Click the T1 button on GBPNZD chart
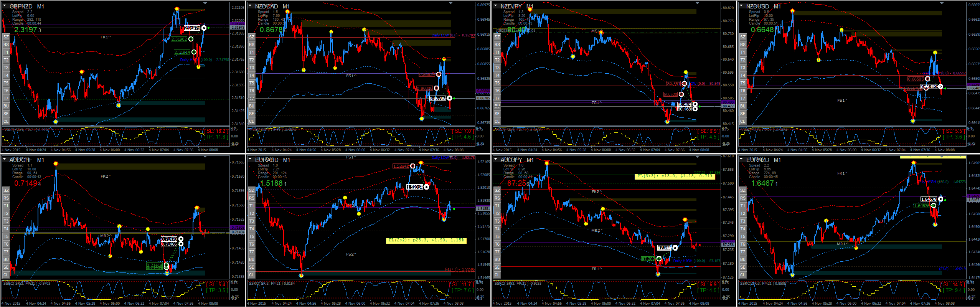Screen dimensions: 980x307 pos(6,52)
